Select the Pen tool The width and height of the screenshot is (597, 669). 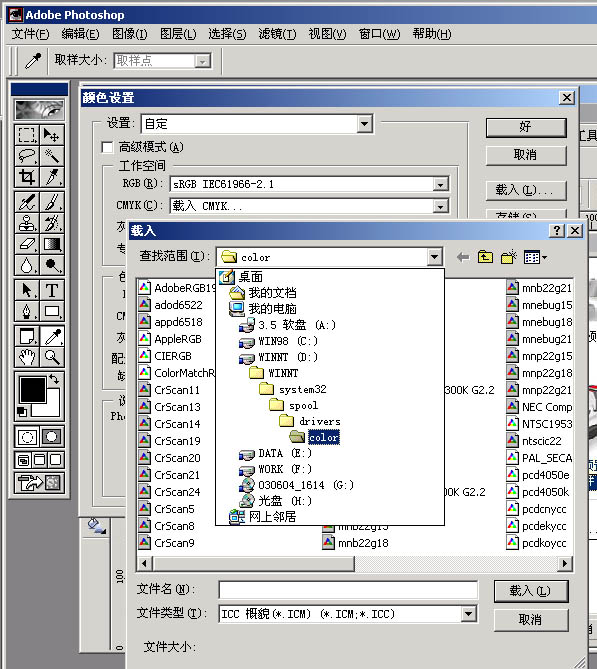click(27, 311)
